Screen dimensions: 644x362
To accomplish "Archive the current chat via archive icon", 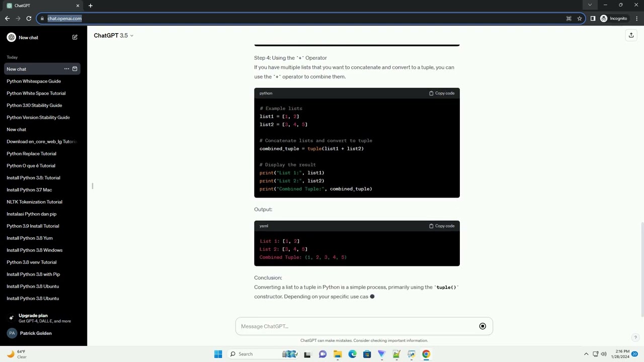I will click(x=75, y=69).
